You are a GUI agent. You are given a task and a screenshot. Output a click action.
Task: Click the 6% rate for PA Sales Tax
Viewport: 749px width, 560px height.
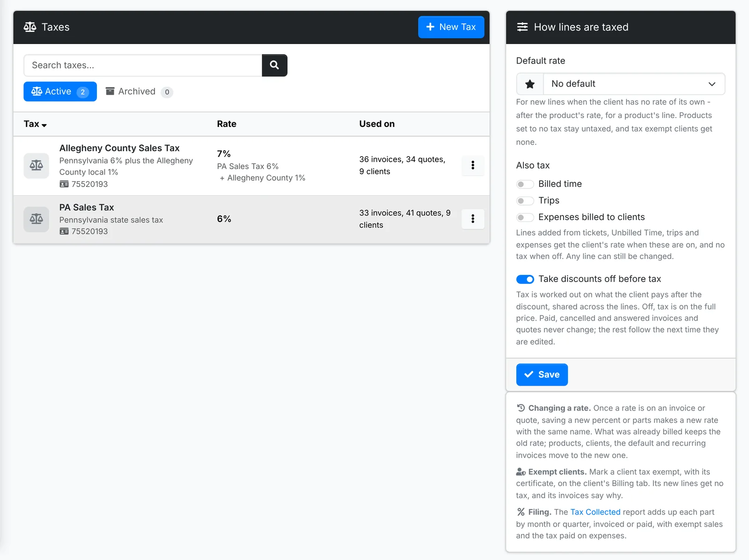(x=224, y=219)
